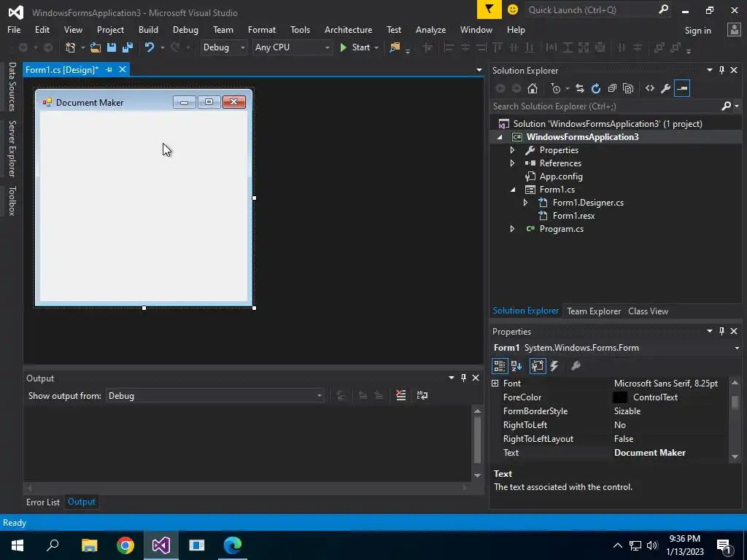Collapse the Form1.cs node

pos(513,190)
